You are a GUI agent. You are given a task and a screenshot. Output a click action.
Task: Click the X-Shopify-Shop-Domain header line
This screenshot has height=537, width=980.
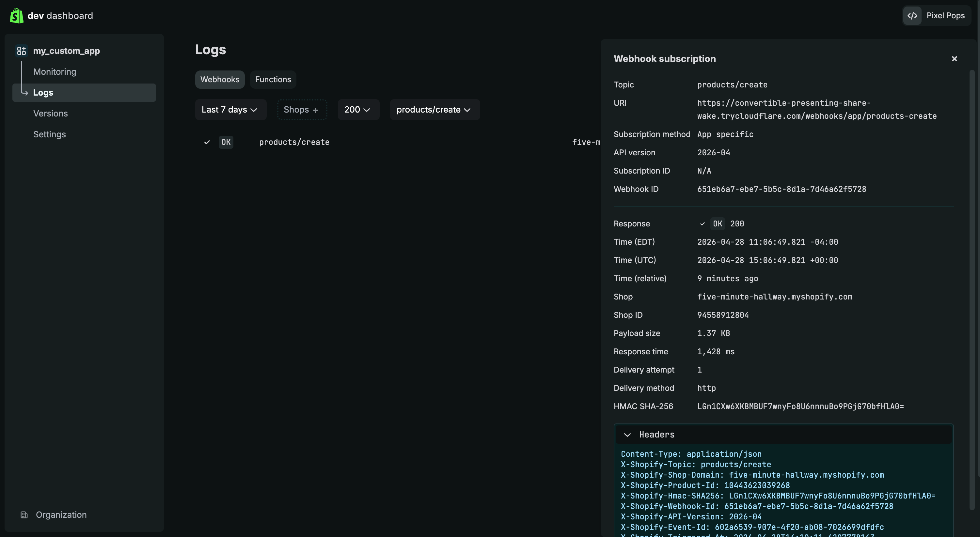(x=752, y=475)
